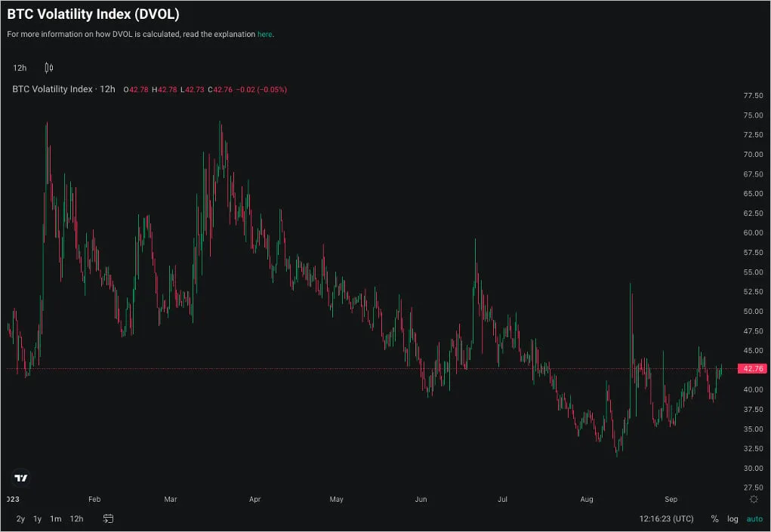Open the go-to-date calendar icon
This screenshot has height=532, width=771.
tap(108, 518)
